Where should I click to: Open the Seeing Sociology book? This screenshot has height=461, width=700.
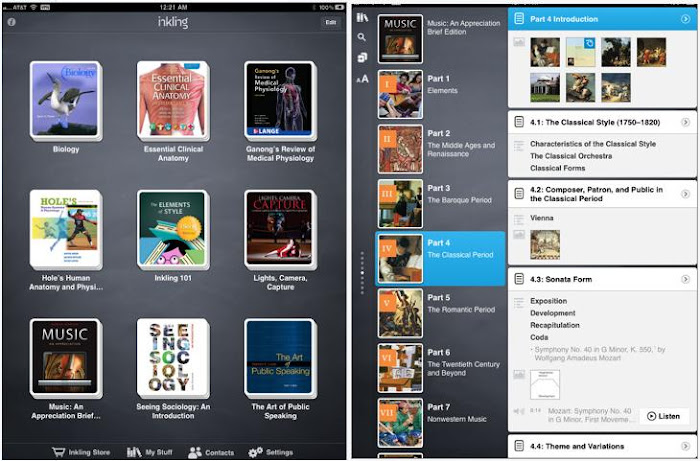click(172, 357)
